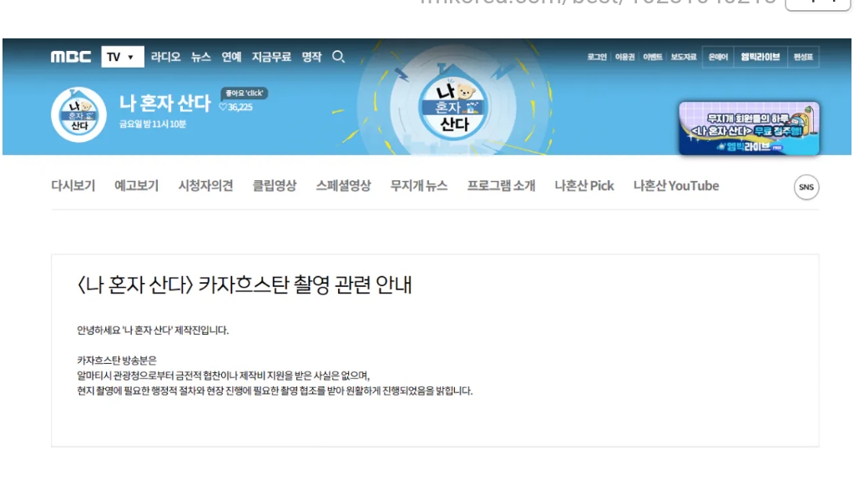This screenshot has width=859, height=504.
Task: Click the 온에어 button
Action: 718,57
